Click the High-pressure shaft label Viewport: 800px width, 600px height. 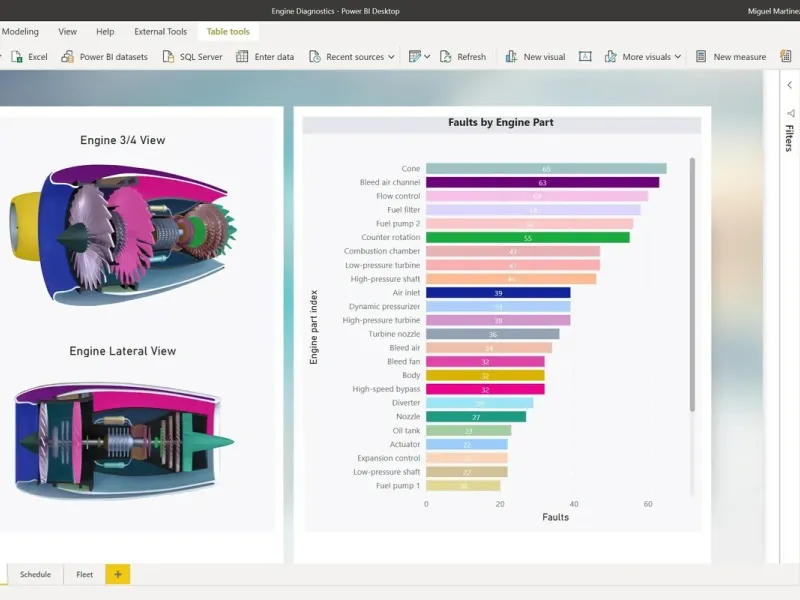pyautogui.click(x=385, y=279)
